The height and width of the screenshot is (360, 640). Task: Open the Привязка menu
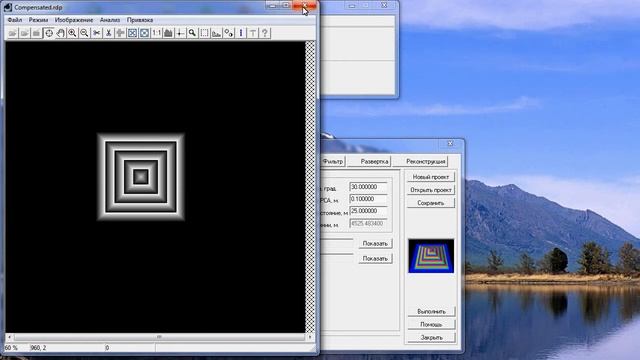(140, 20)
